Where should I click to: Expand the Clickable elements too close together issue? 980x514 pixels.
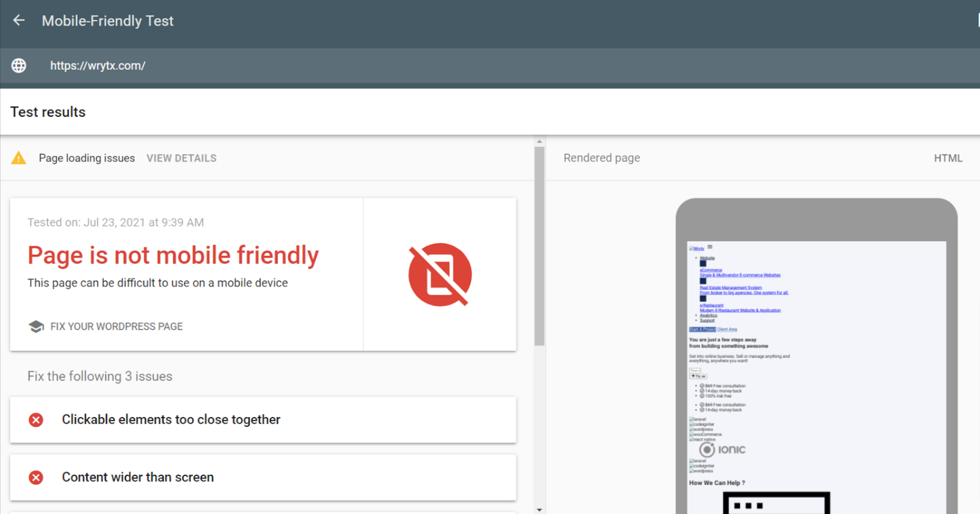point(263,420)
